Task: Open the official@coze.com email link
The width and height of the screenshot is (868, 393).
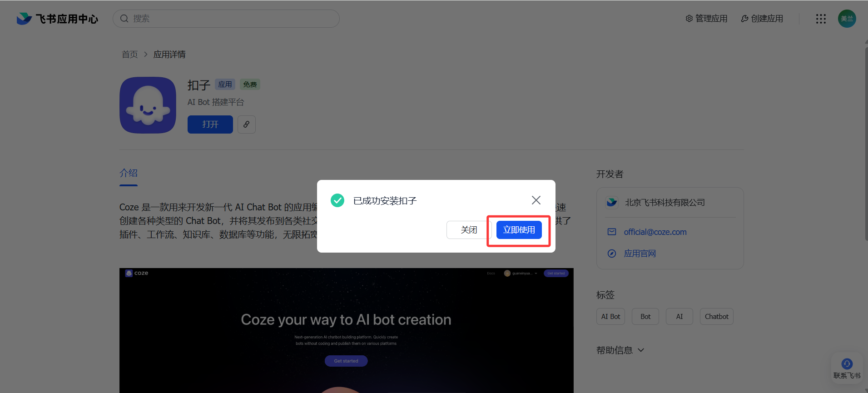Action: [655, 232]
